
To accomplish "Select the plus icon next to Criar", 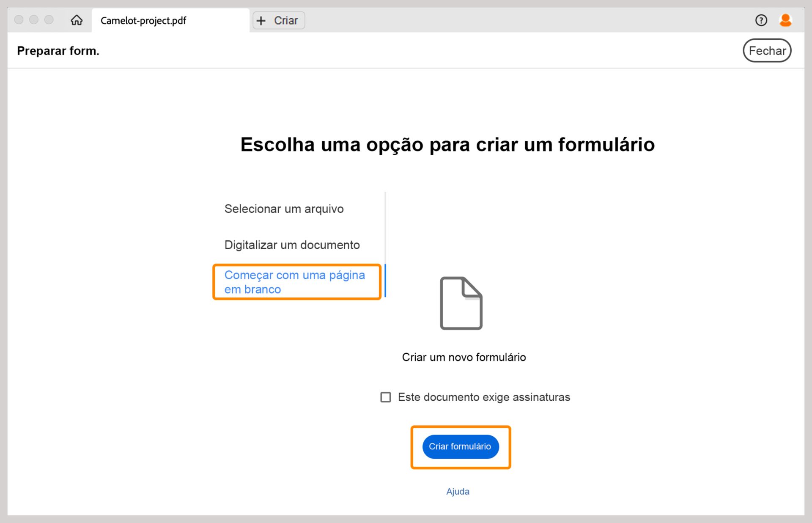I will tap(262, 20).
